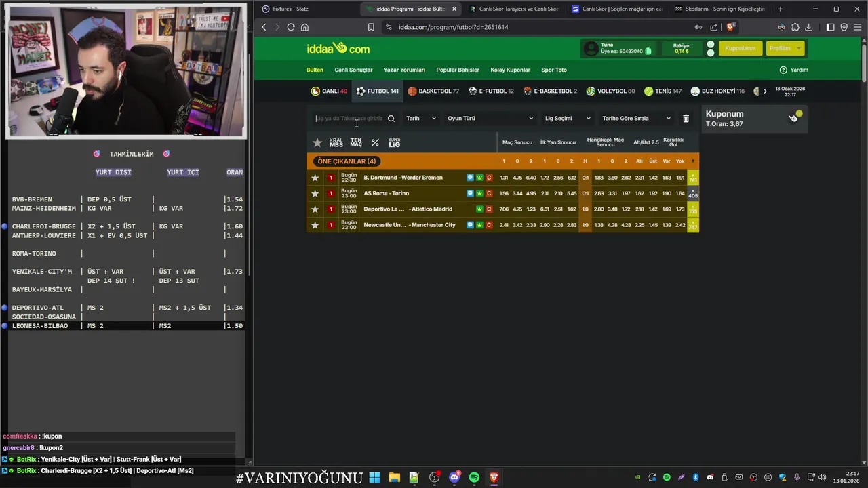Open the Tarihe Göre Sırala dropdown
This screenshot has width=868, height=488.
click(x=636, y=119)
